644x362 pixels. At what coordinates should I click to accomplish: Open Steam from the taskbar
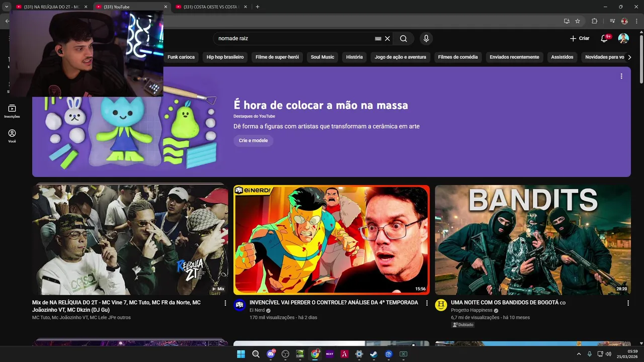click(x=373, y=354)
